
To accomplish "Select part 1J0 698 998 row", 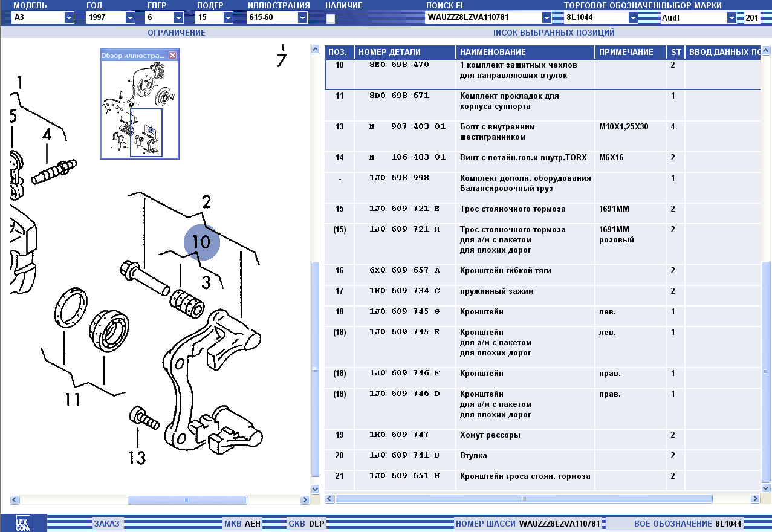I will point(542,187).
